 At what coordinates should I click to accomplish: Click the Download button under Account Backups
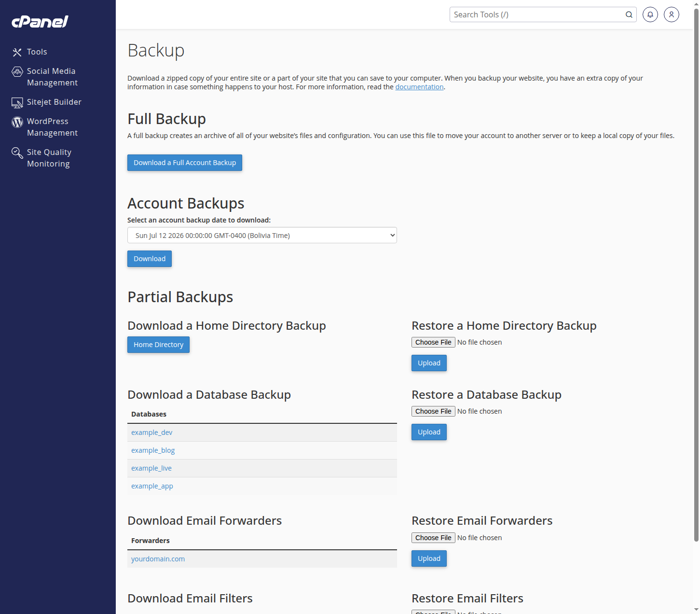150,259
